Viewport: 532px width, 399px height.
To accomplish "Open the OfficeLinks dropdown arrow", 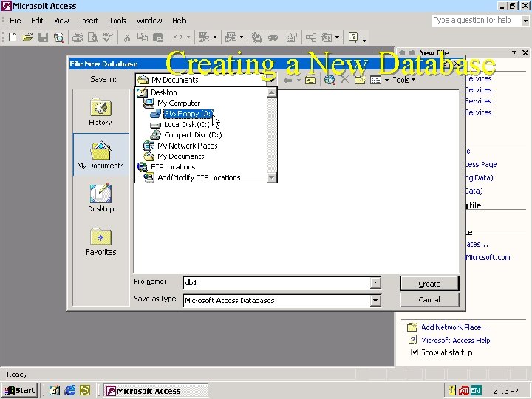I will pos(215,38).
